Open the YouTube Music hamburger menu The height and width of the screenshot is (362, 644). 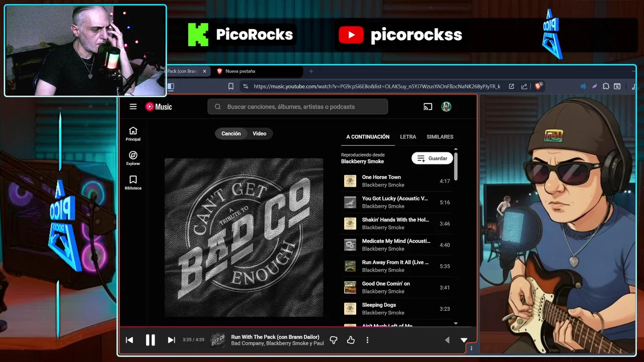[133, 107]
